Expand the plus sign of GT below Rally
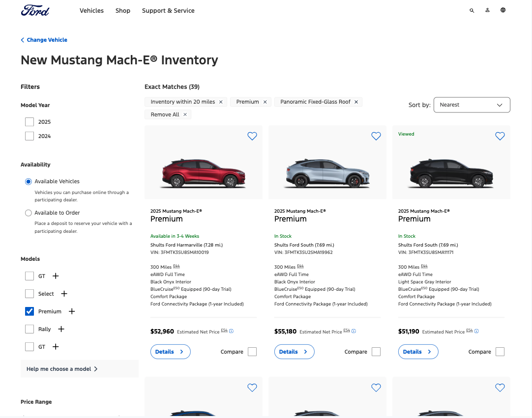This screenshot has width=532, height=418. pos(56,346)
